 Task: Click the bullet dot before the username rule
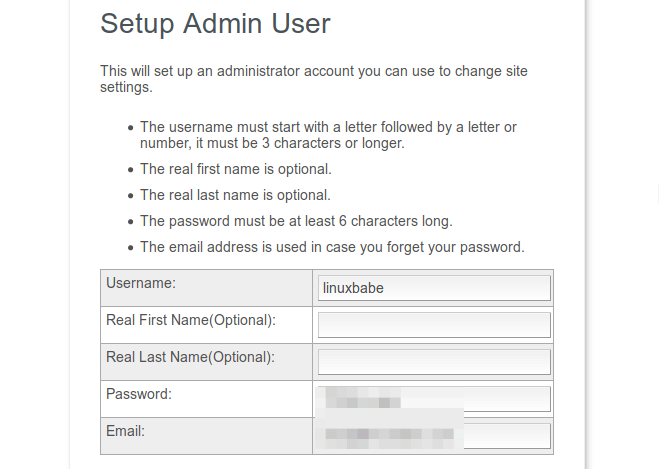[x=130, y=128]
